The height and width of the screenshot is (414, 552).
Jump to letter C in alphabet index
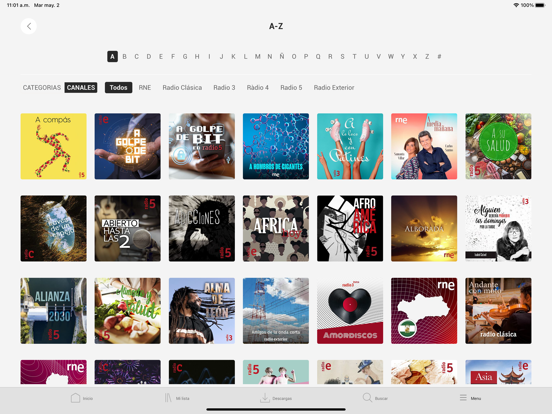[x=136, y=56]
